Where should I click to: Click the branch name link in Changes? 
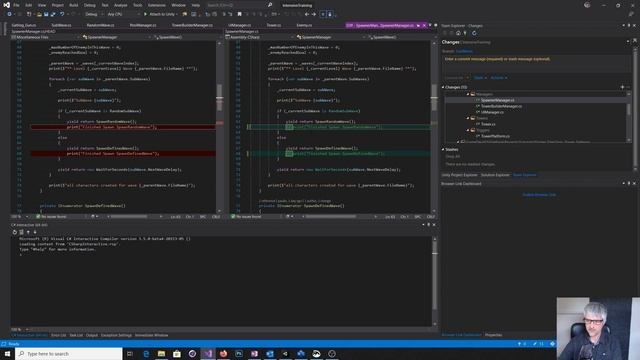click(x=464, y=51)
